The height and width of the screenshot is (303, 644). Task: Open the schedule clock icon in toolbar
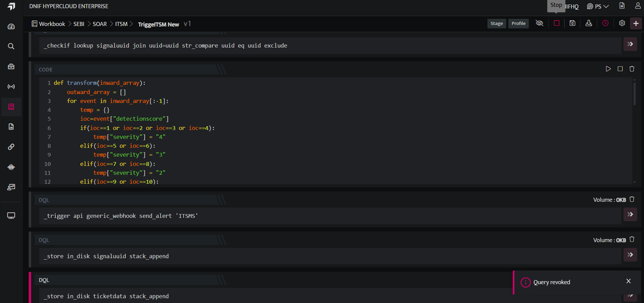point(605,23)
